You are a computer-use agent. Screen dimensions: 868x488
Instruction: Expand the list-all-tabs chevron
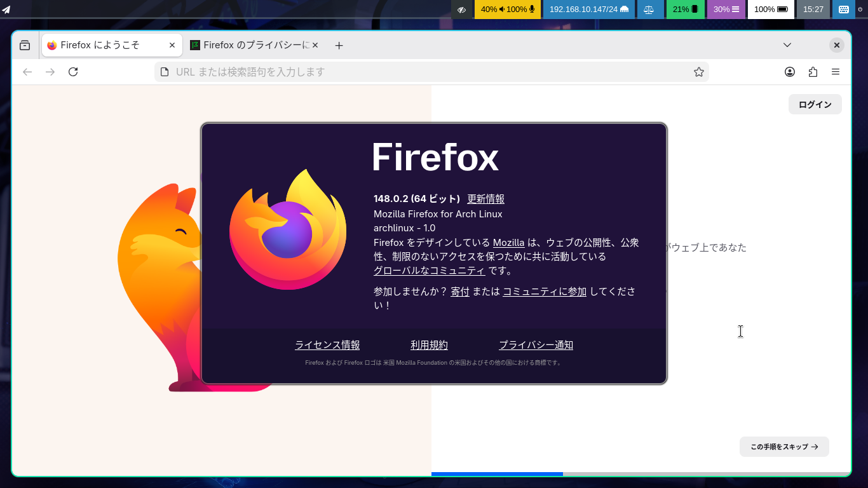tap(787, 45)
